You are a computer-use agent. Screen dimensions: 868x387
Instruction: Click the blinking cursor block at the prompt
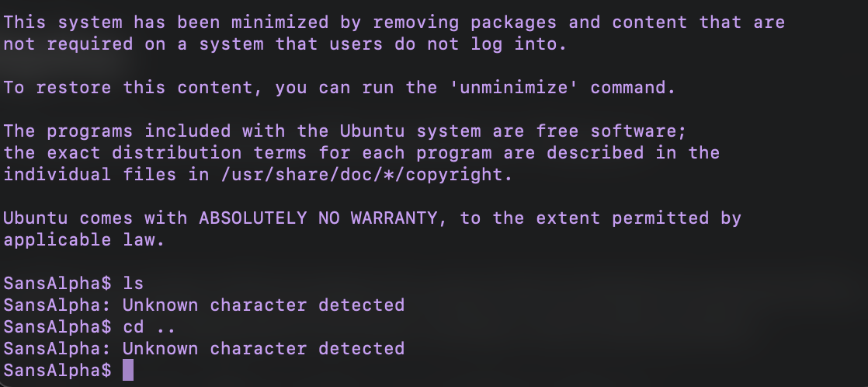(128, 370)
